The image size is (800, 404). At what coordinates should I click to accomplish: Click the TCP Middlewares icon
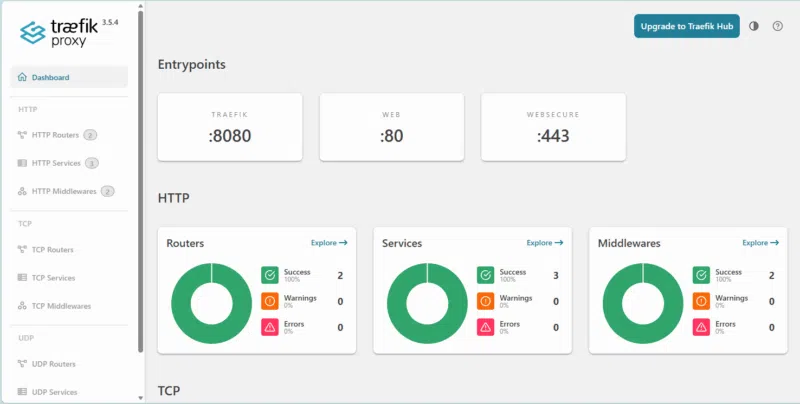(22, 306)
